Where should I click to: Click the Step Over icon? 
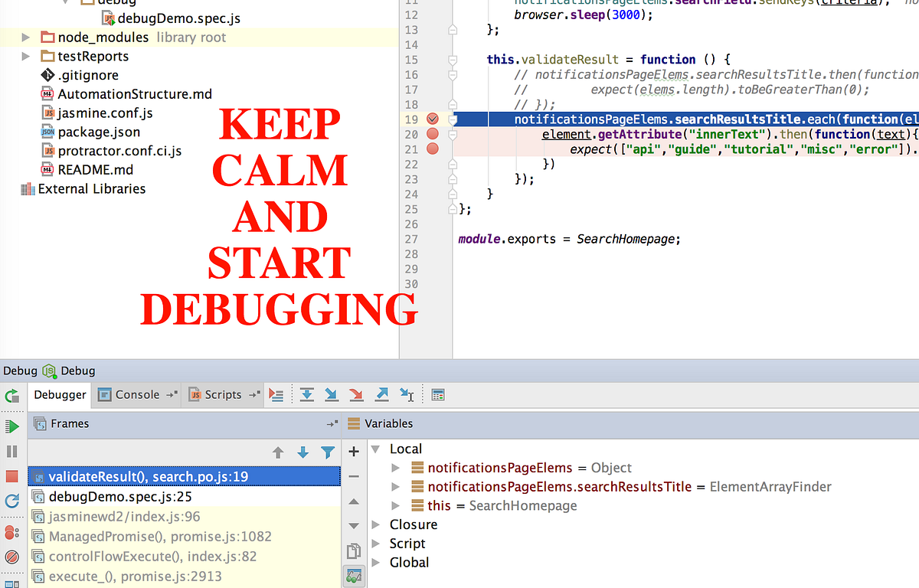pos(307,395)
